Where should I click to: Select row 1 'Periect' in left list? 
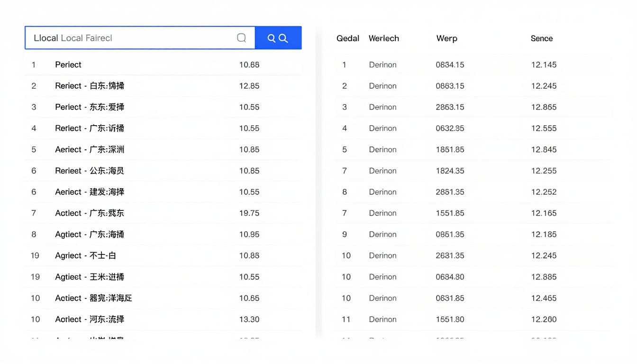click(x=163, y=64)
